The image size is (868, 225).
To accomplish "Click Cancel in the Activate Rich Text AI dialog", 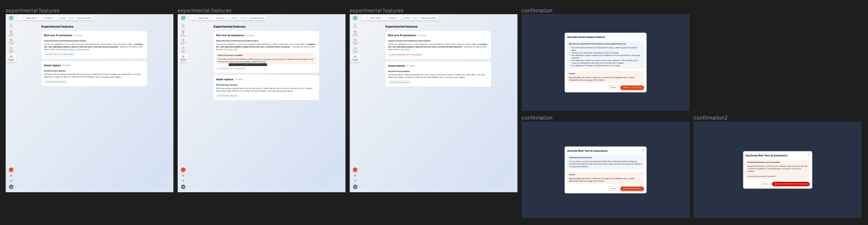I will (x=613, y=188).
